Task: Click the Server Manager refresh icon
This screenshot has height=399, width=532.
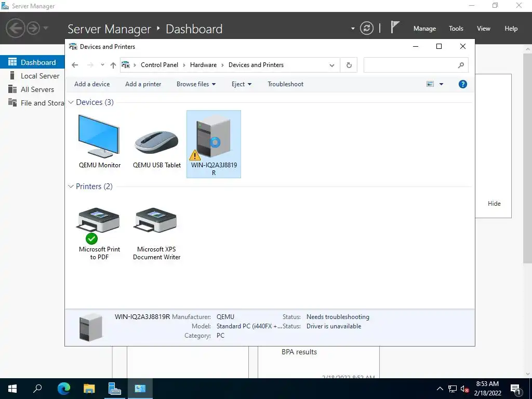Action: [x=366, y=28]
